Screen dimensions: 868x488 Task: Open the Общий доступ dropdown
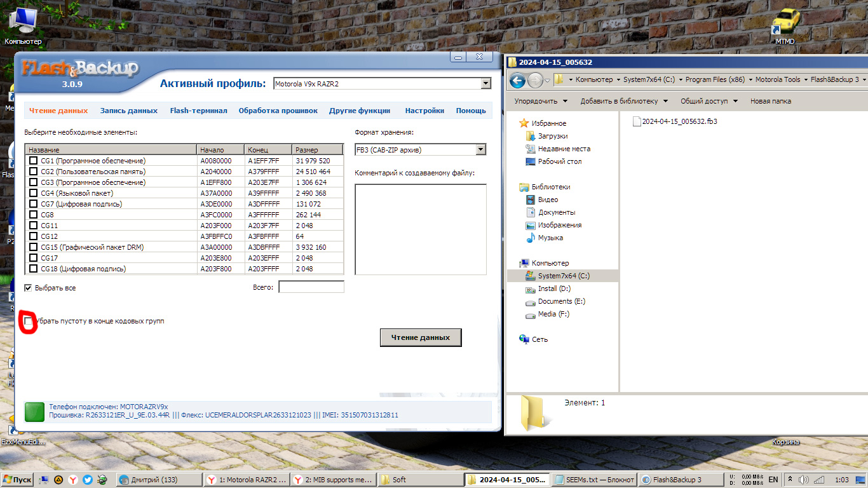(x=709, y=101)
